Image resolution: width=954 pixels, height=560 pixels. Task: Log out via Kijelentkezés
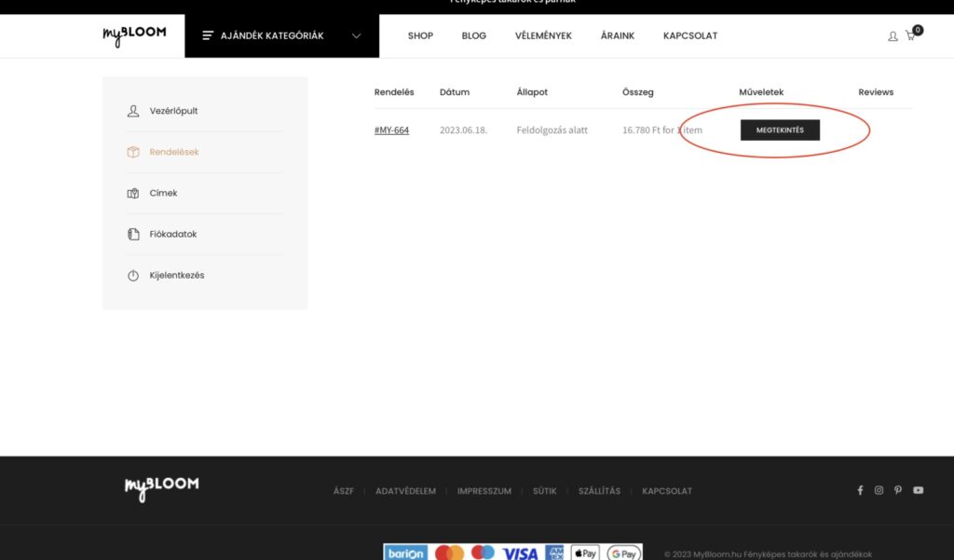pos(176,275)
